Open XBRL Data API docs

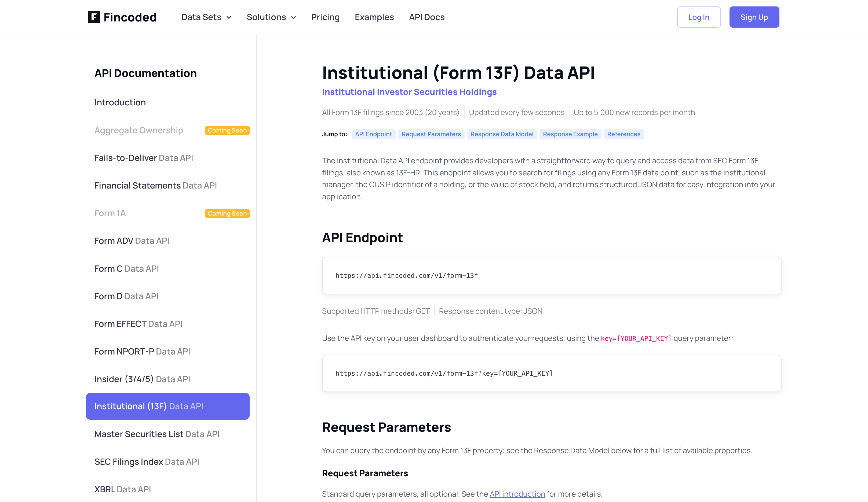pos(123,489)
